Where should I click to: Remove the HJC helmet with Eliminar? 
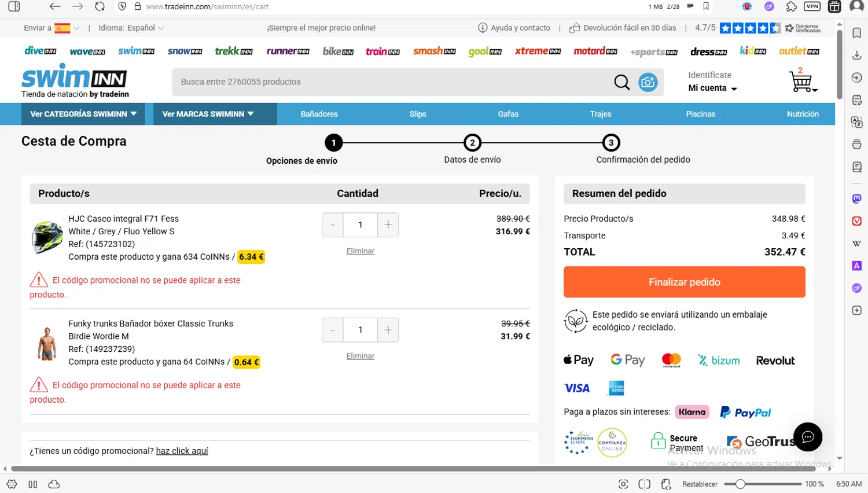(361, 251)
